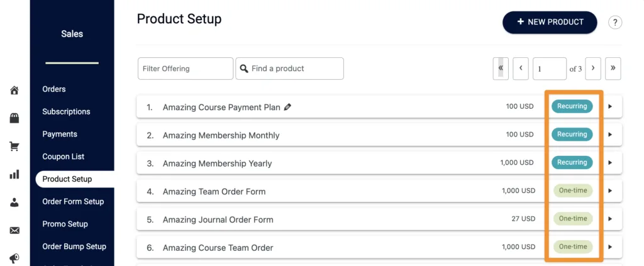
Task: Click the Product Setup page title
Action: (179, 19)
